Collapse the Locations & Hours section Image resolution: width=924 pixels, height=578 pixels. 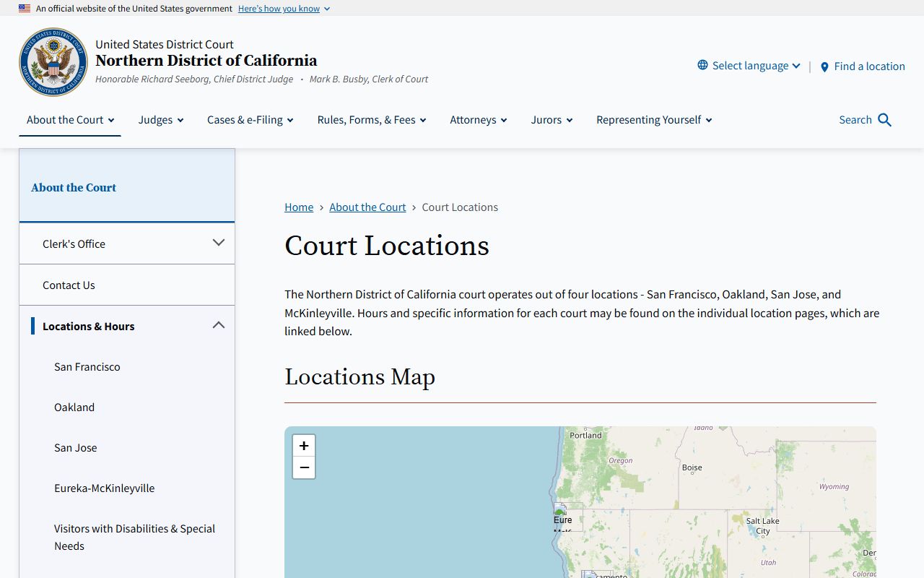(219, 325)
